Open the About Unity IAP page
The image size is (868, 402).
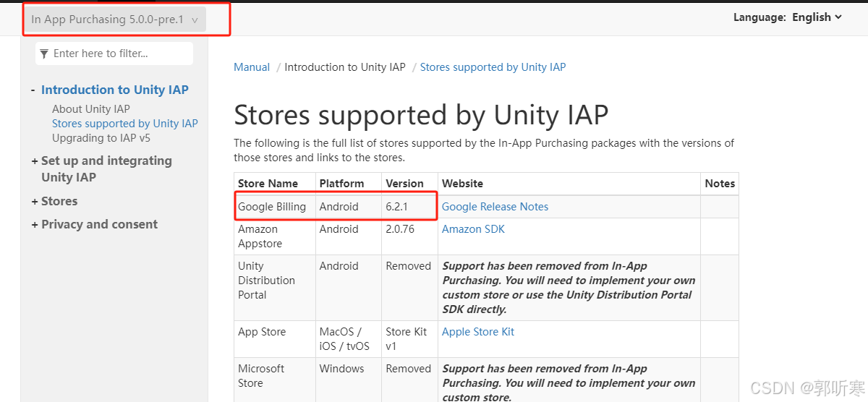[x=91, y=109]
